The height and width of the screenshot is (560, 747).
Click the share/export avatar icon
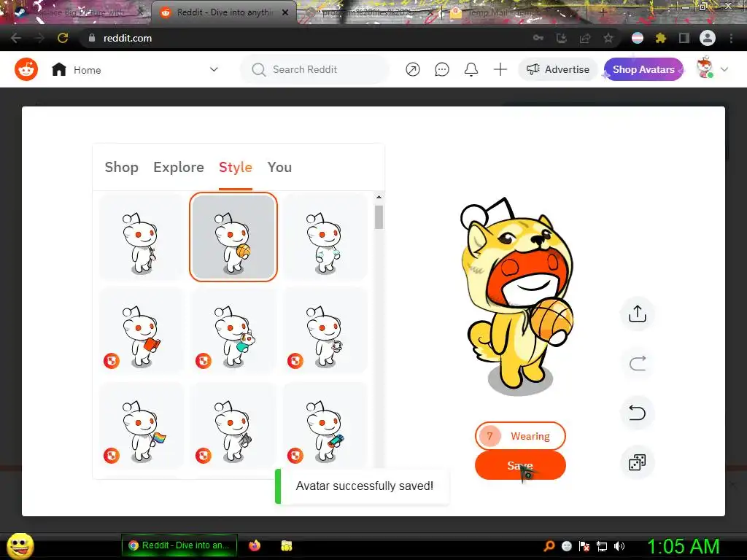(638, 314)
